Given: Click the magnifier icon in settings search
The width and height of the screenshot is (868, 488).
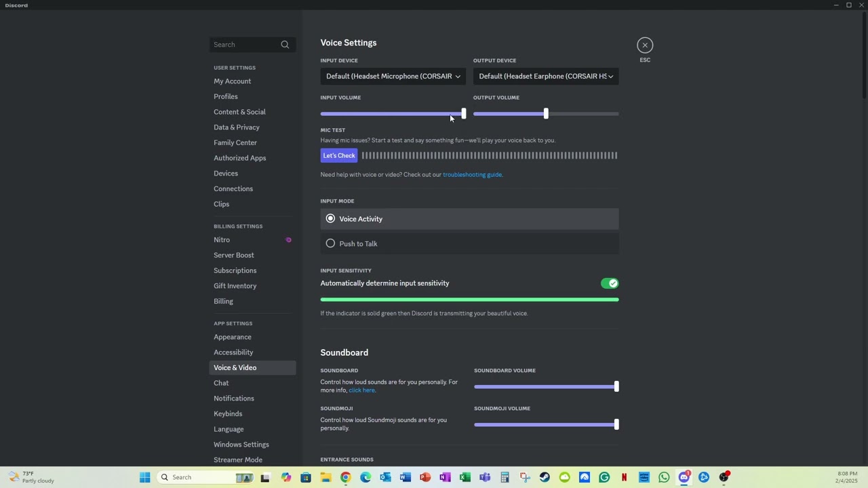Looking at the screenshot, I should point(285,45).
